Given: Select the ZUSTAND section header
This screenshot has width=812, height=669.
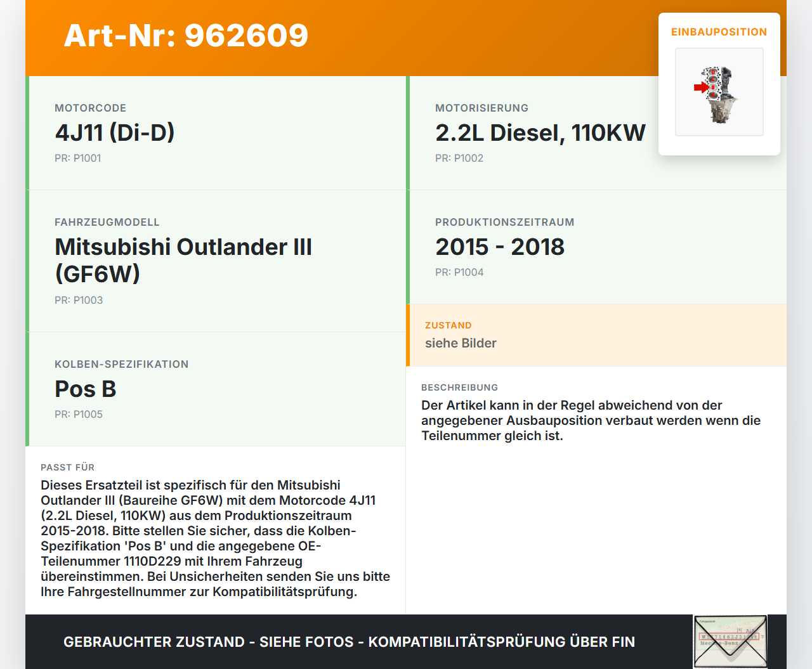Looking at the screenshot, I should pyautogui.click(x=449, y=325).
